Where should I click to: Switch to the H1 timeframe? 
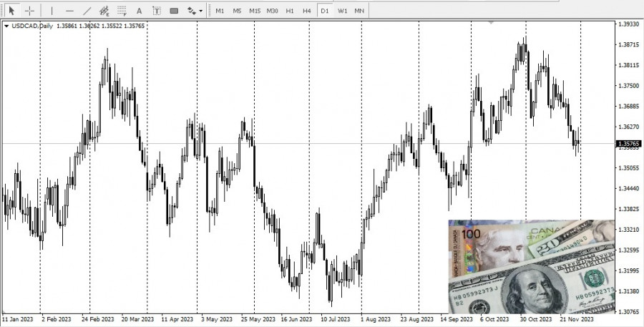290,11
